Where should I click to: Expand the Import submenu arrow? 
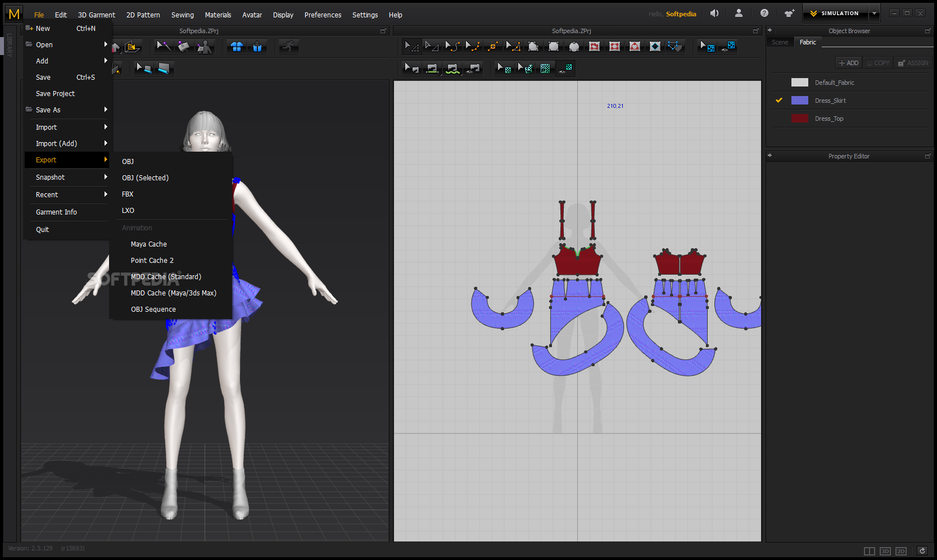click(x=106, y=127)
